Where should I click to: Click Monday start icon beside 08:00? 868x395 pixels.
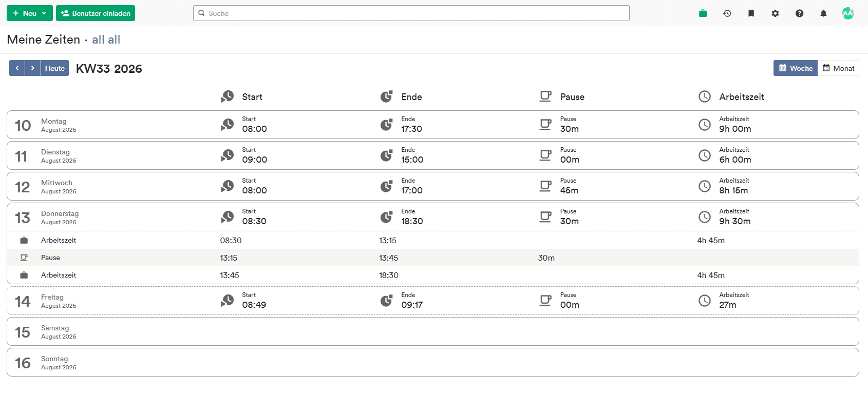coord(228,125)
